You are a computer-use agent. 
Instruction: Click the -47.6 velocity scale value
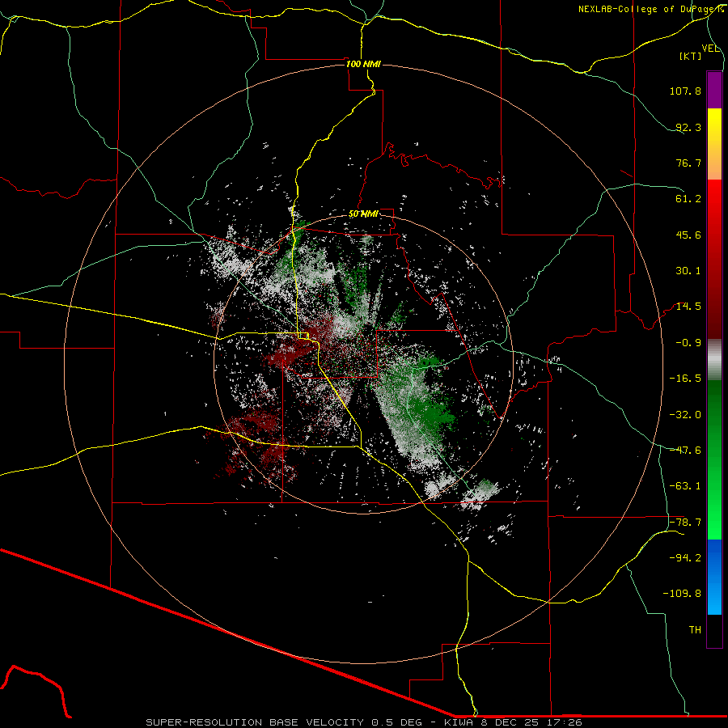tap(685, 450)
